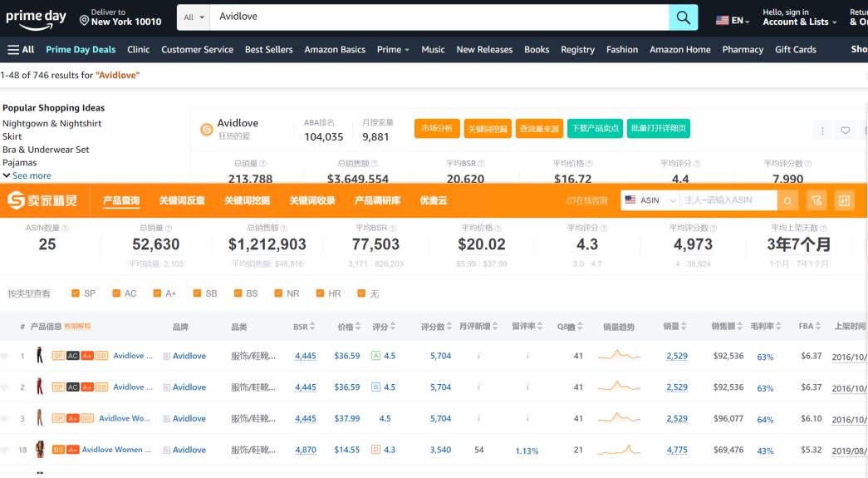
Task: Click the 批量打开详细页 green button
Action: pyautogui.click(x=658, y=129)
